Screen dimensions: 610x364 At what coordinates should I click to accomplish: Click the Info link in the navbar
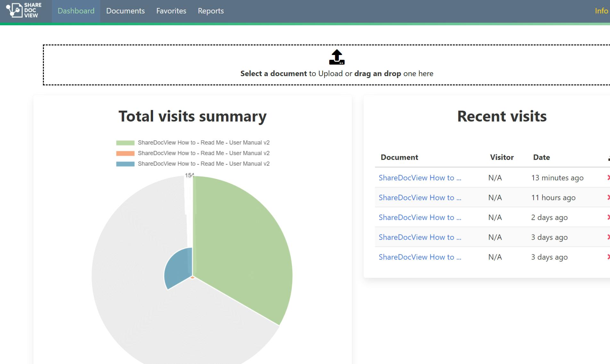click(x=602, y=11)
